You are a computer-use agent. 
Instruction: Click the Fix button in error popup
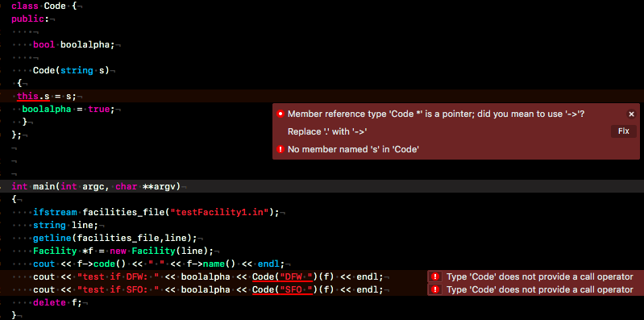click(624, 131)
